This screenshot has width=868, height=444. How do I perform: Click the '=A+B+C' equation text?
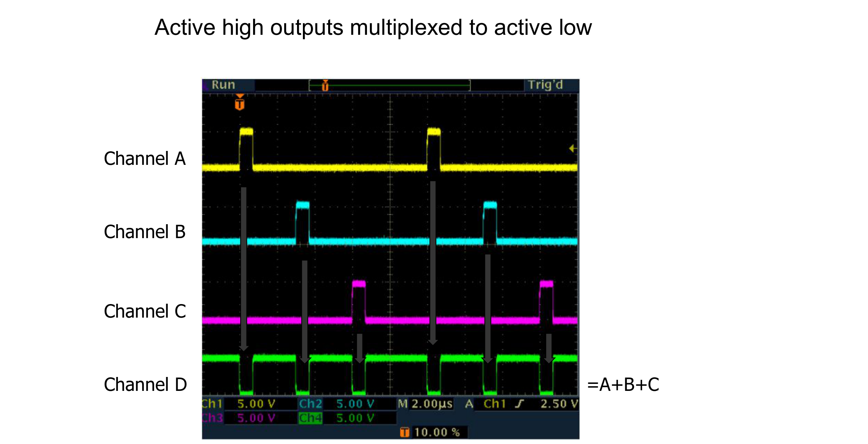[623, 385]
